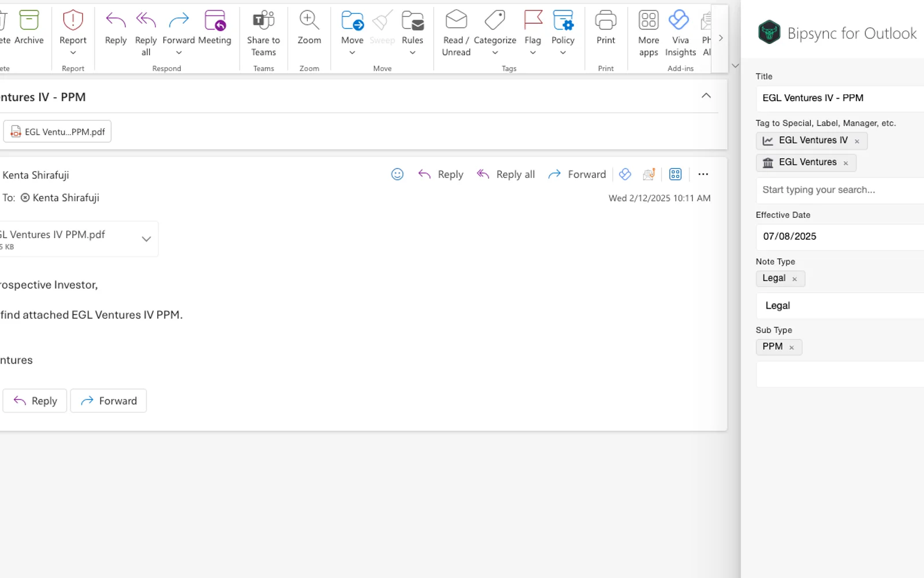Viewport: 924px width, 578px height.
Task: Add an emoji reaction to the message
Action: click(397, 174)
